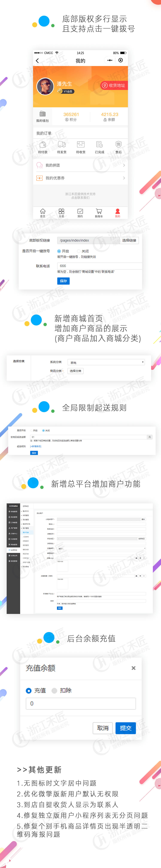The width and height of the screenshot is (161, 868).
Task: Open the 所售类目 dropdown
Action: [x=102, y=548]
